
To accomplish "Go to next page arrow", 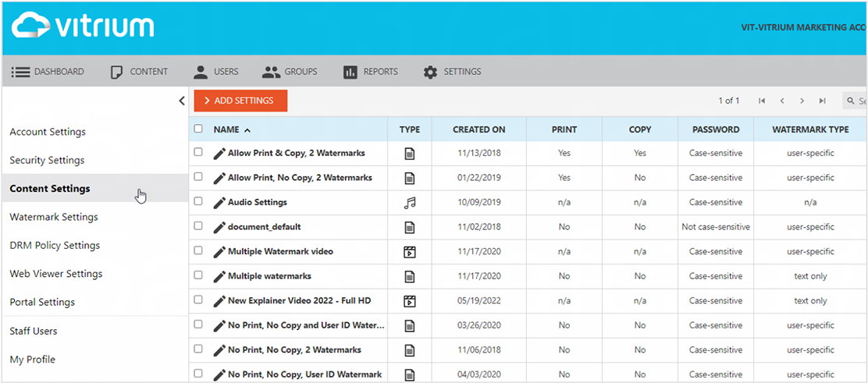I will coord(802,101).
